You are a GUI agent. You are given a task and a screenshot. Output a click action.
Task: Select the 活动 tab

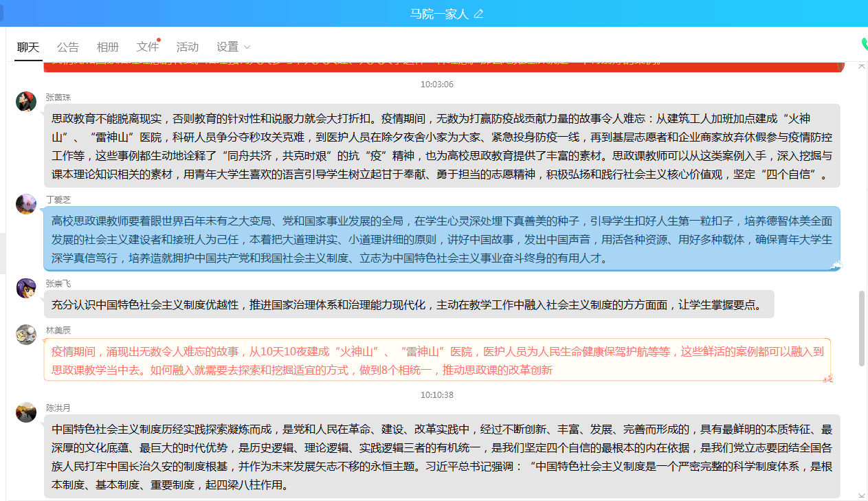point(187,47)
